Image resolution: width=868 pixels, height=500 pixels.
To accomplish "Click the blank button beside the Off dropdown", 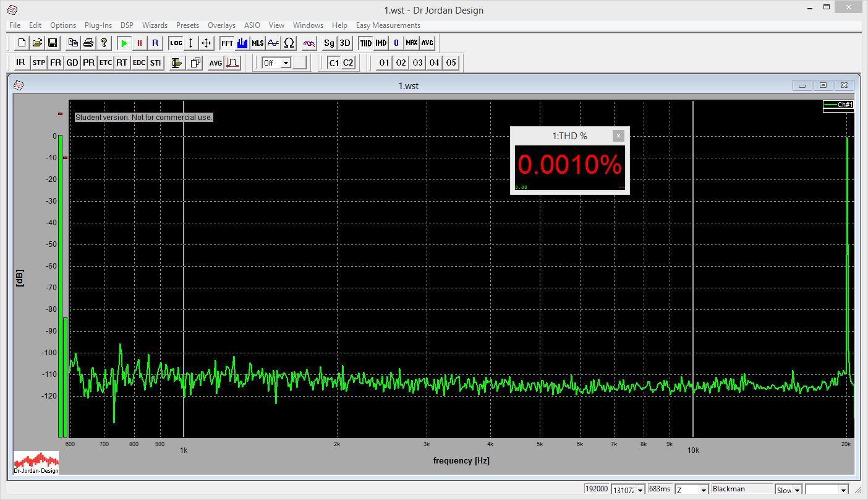I will click(x=300, y=62).
